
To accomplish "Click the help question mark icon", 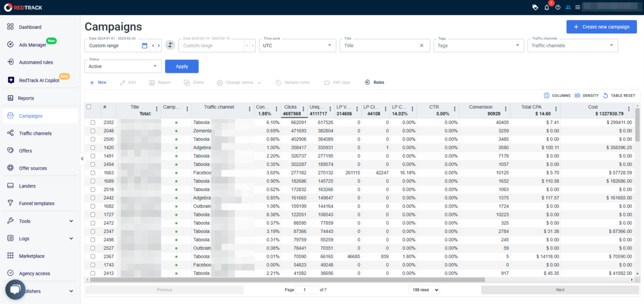I will 558,7.
